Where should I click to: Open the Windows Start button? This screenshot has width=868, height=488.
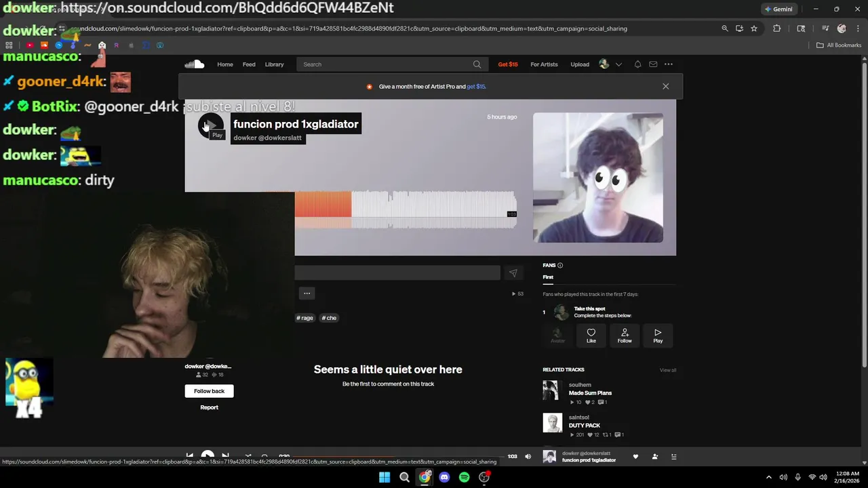(x=384, y=477)
